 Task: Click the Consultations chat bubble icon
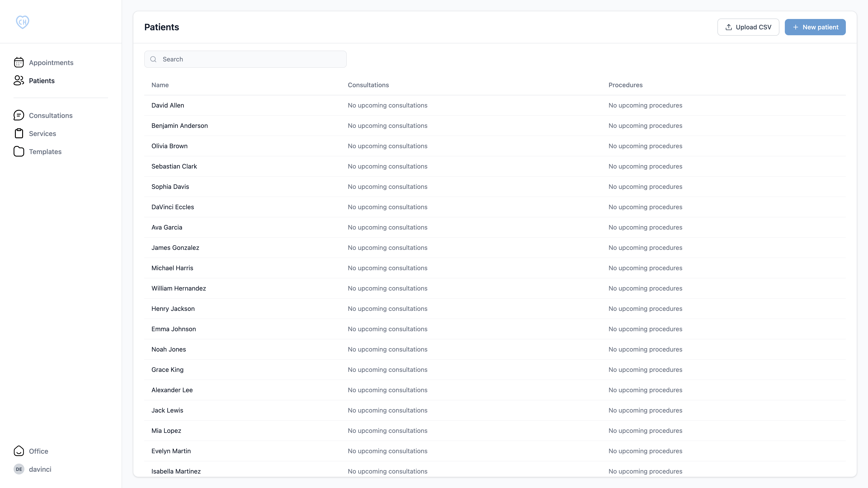[19, 115]
